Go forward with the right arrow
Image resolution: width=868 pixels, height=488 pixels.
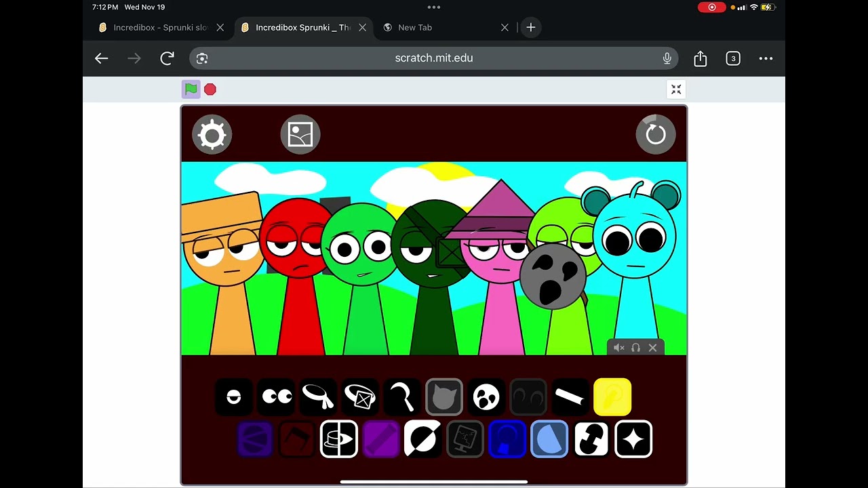134,58
